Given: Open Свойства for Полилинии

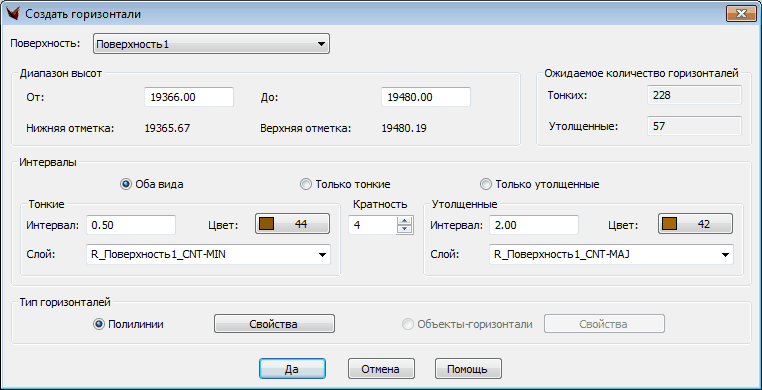Looking at the screenshot, I should click(x=274, y=324).
